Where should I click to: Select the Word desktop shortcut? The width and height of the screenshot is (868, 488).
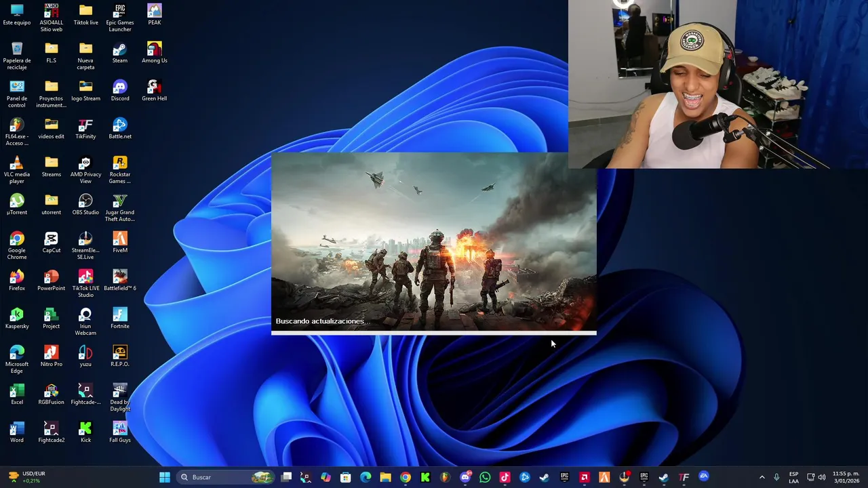tap(17, 432)
